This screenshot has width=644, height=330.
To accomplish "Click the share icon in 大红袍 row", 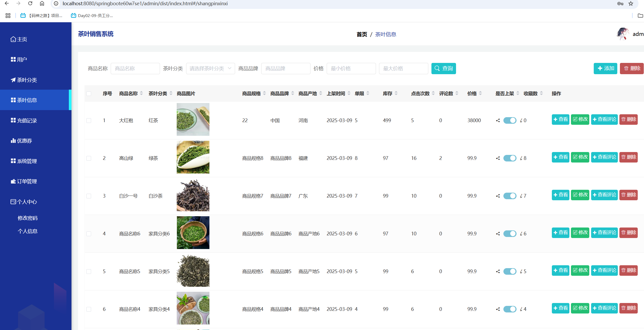I will pos(498,121).
